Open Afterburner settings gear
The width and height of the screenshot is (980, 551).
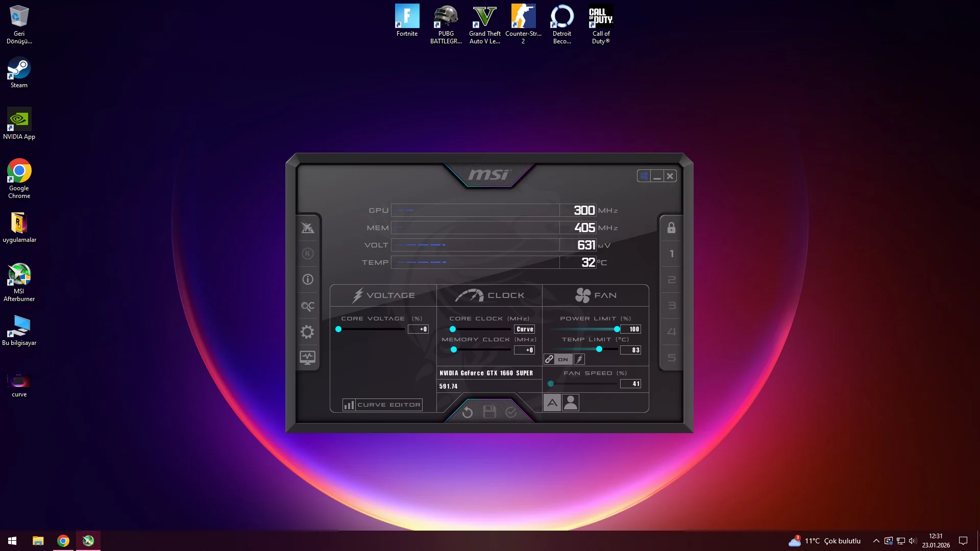[x=307, y=332]
